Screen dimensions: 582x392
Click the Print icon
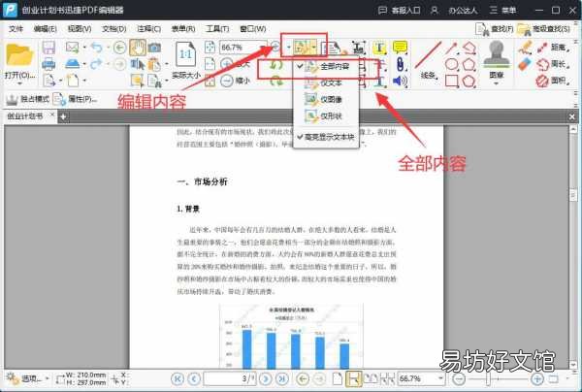(48, 64)
